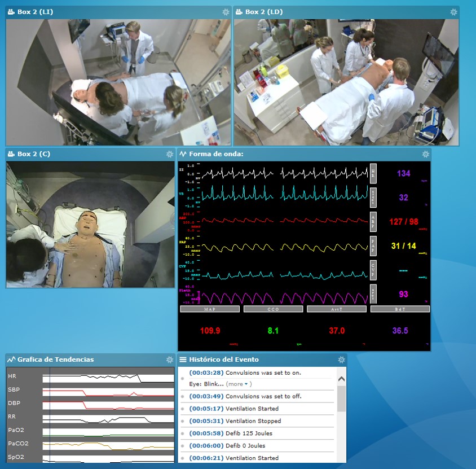This screenshot has width=476, height=469.
Task: Click arterial pressure value 127 / 98
Action: pos(404,222)
